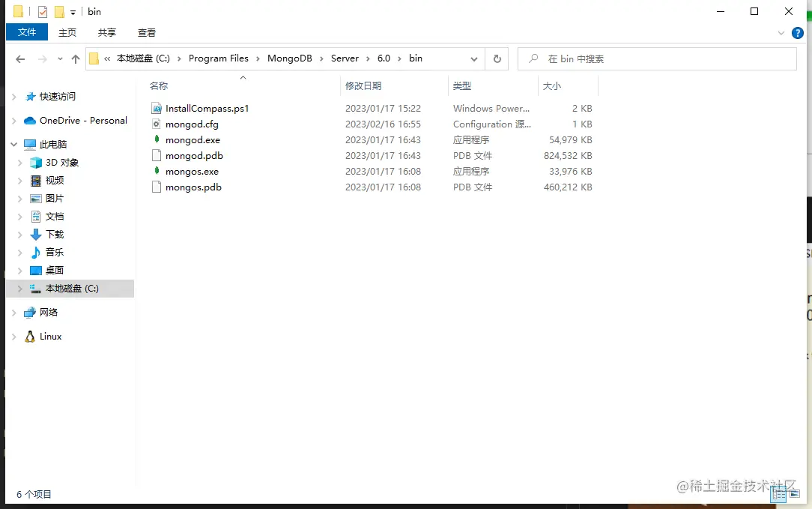Click the 2023/02/16 16:55 date cell
This screenshot has height=509, width=812.
tap(384, 124)
